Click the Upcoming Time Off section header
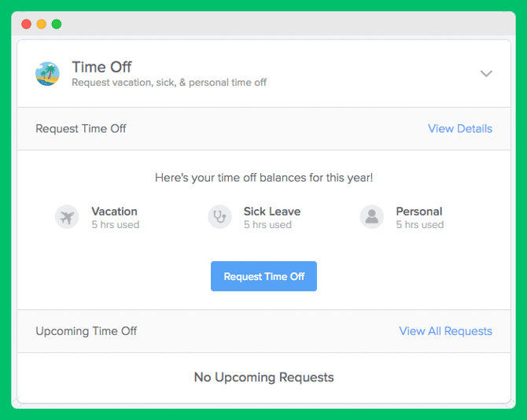The image size is (527, 420). point(87,331)
